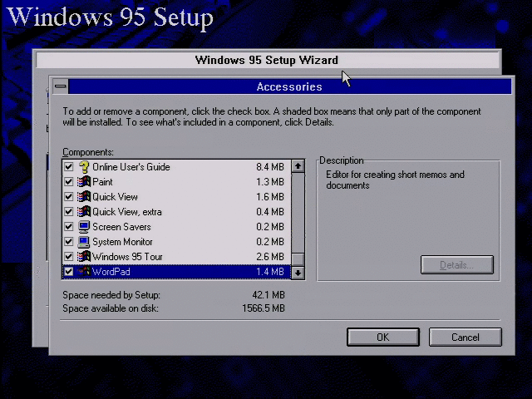This screenshot has height=399, width=532.
Task: Toggle the Quick View, extra checkbox
Action: 69,212
